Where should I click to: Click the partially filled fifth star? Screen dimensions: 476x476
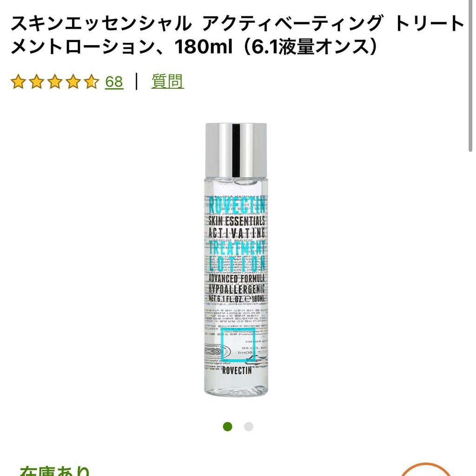point(92,82)
